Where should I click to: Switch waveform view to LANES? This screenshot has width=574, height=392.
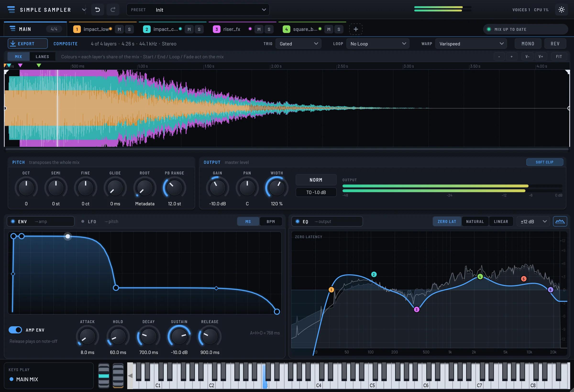tap(42, 56)
